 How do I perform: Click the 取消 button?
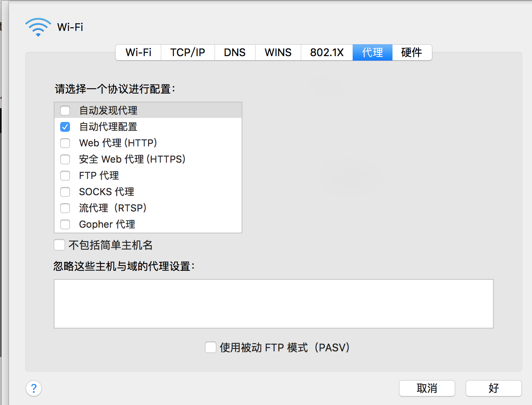(427, 388)
